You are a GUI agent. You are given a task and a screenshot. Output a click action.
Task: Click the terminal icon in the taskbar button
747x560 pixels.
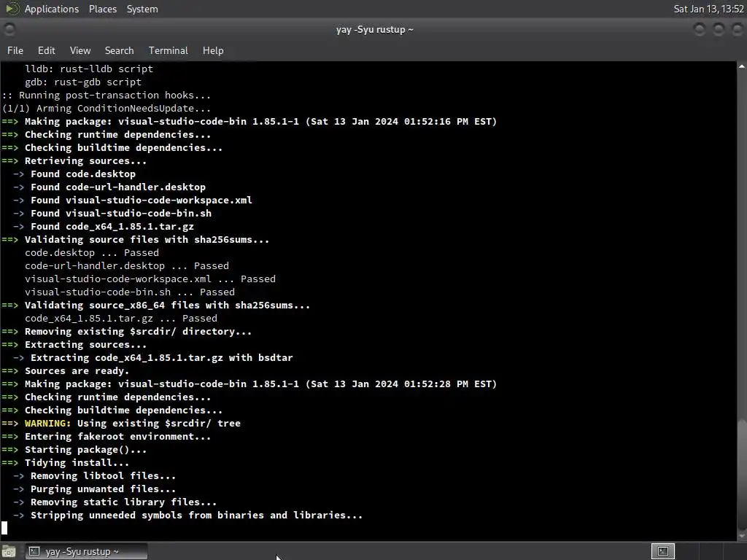point(34,551)
